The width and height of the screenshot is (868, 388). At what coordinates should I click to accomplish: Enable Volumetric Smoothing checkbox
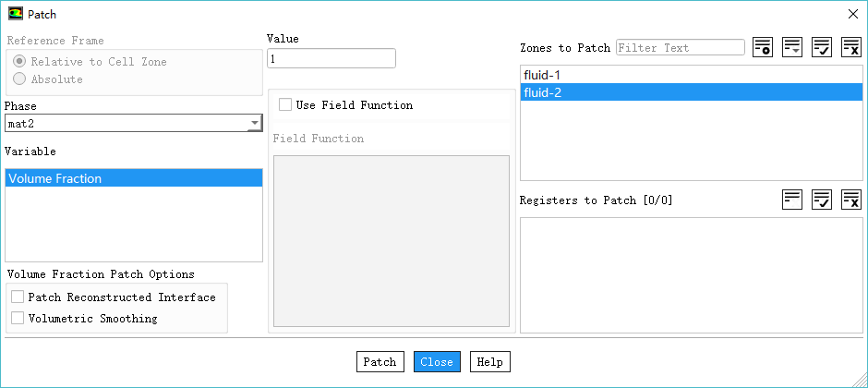pyautogui.click(x=18, y=319)
